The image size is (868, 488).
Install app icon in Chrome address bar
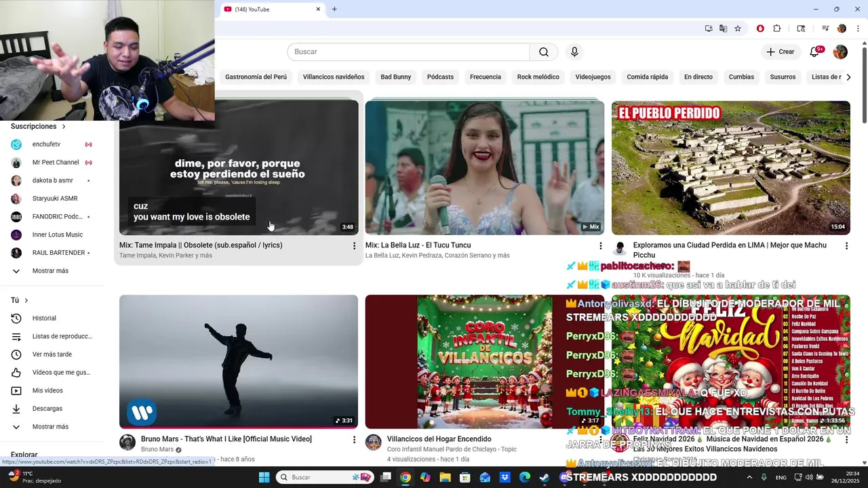tap(709, 28)
